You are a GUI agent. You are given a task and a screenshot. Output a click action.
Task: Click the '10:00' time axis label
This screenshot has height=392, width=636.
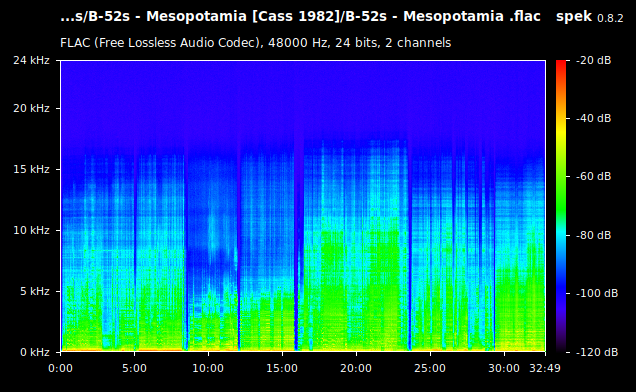208,368
